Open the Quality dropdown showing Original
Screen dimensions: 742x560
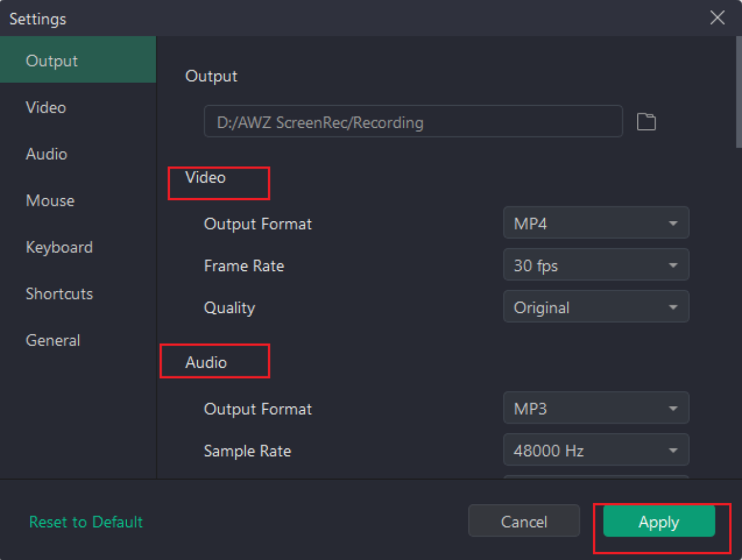coord(596,306)
